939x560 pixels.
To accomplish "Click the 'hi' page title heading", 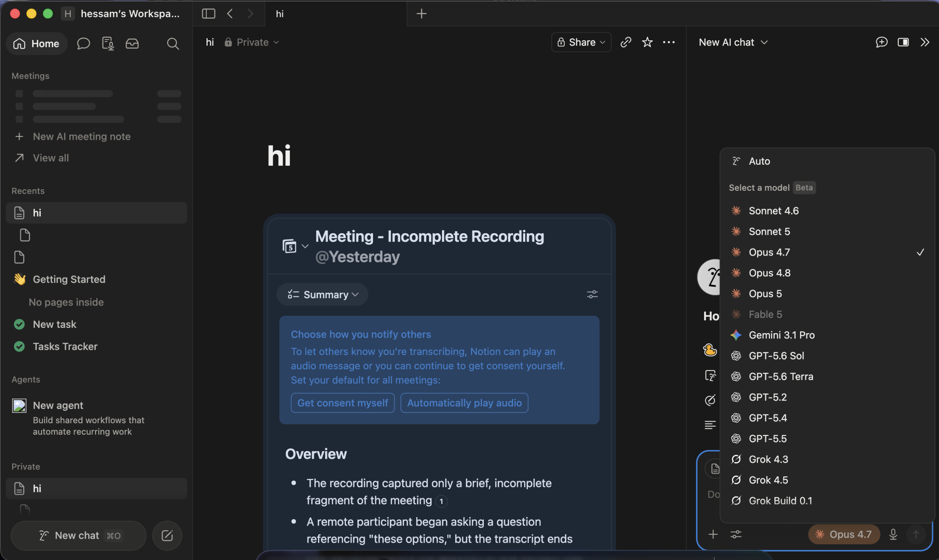I will [x=279, y=155].
